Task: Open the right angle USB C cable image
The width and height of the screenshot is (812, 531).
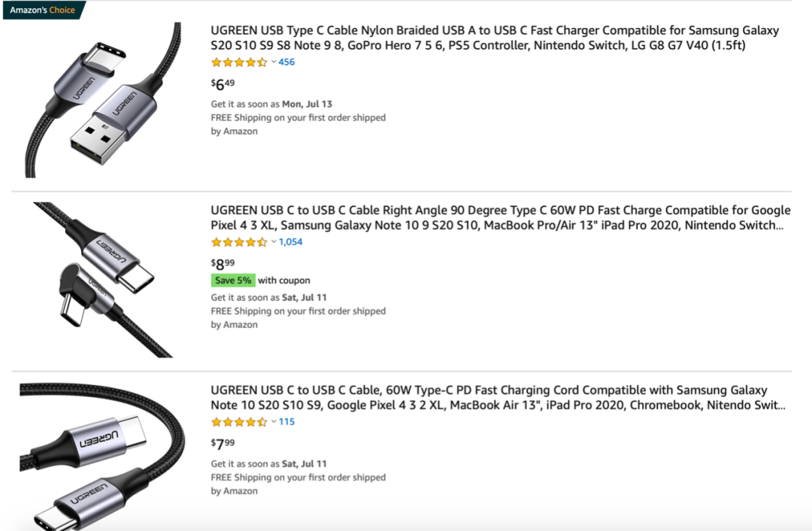Action: coord(104,280)
